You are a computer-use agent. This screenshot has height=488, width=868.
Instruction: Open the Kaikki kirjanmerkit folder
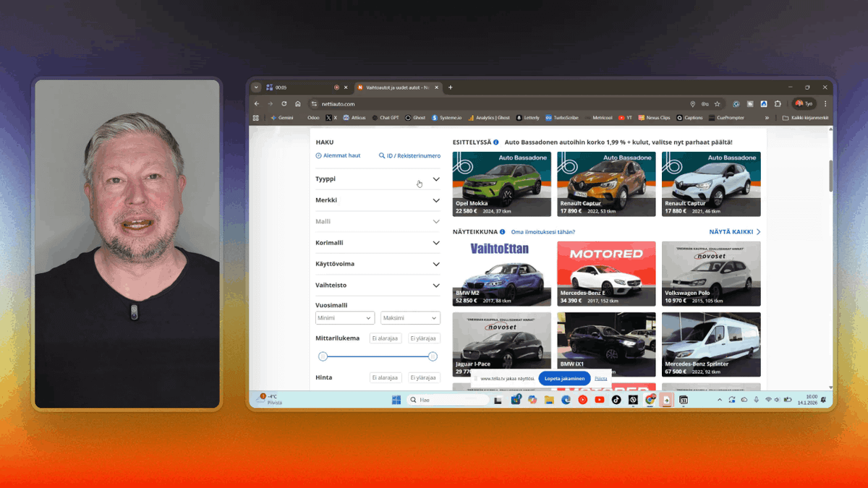click(x=805, y=118)
